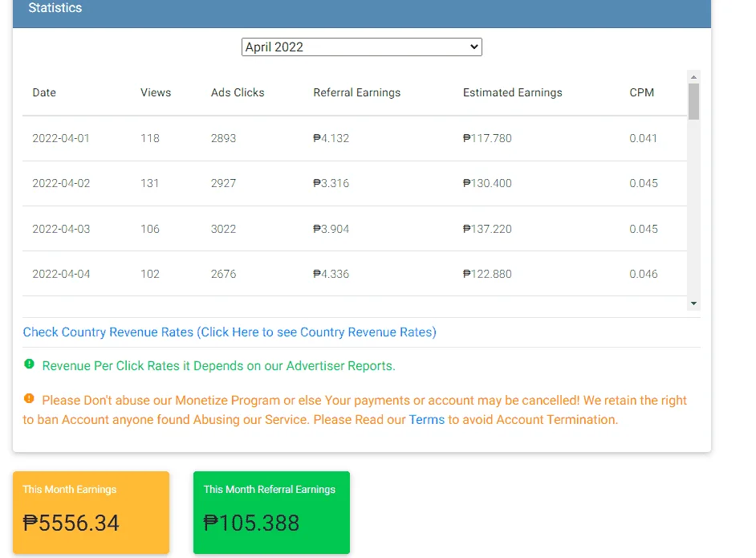756x558 pixels.
Task: Open the Check Country Revenue Rates link
Action: click(230, 332)
